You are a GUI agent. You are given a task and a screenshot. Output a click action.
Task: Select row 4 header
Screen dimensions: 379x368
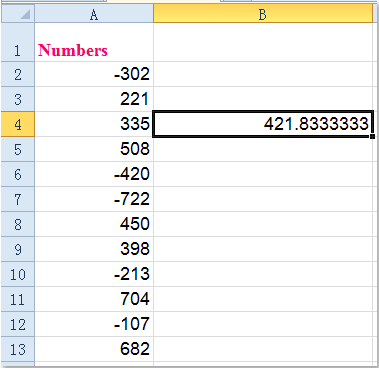point(17,124)
